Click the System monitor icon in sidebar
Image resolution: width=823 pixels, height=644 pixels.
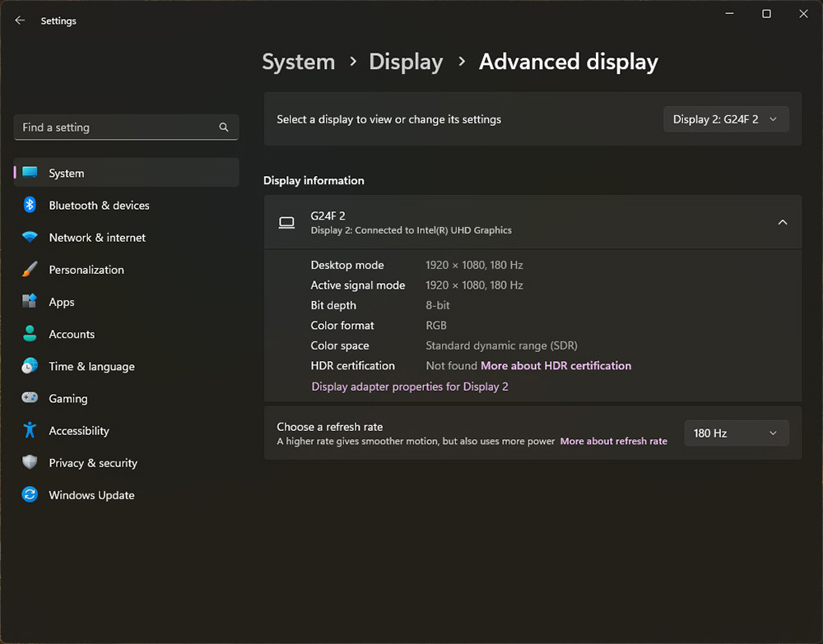30,173
